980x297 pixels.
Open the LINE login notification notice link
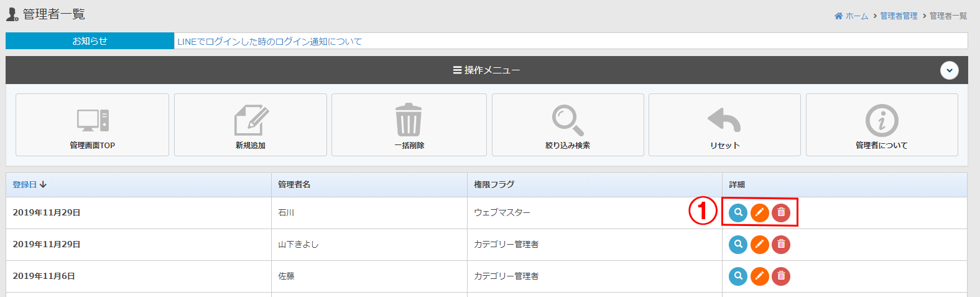pyautogui.click(x=269, y=42)
